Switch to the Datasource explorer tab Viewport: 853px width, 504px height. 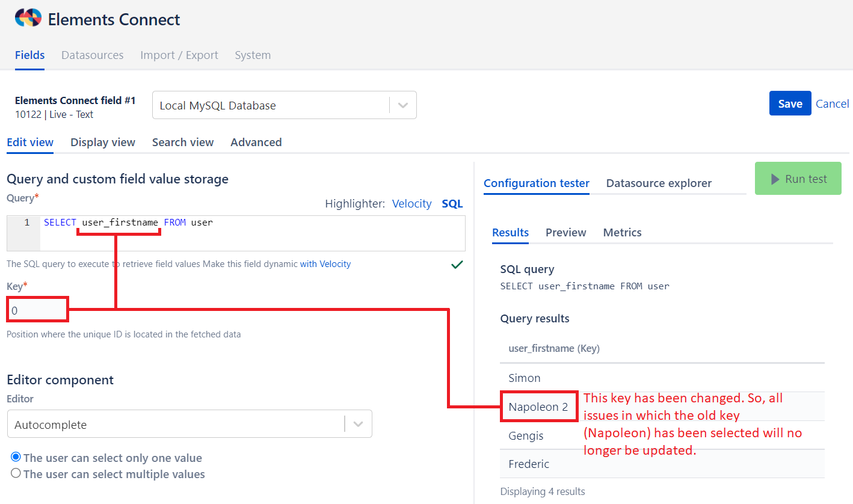coord(658,183)
